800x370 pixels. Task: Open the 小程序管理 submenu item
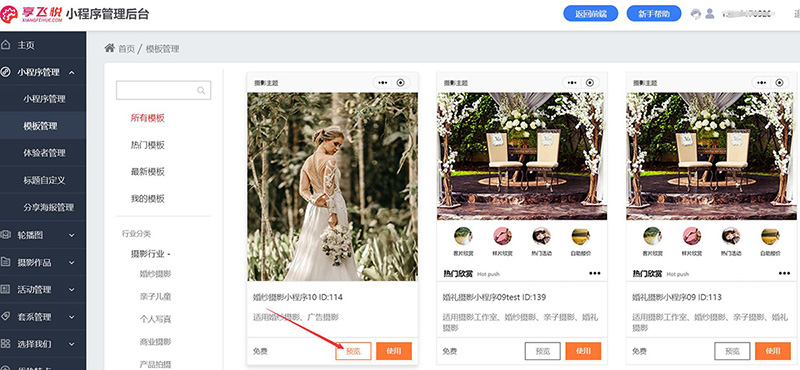point(43,98)
